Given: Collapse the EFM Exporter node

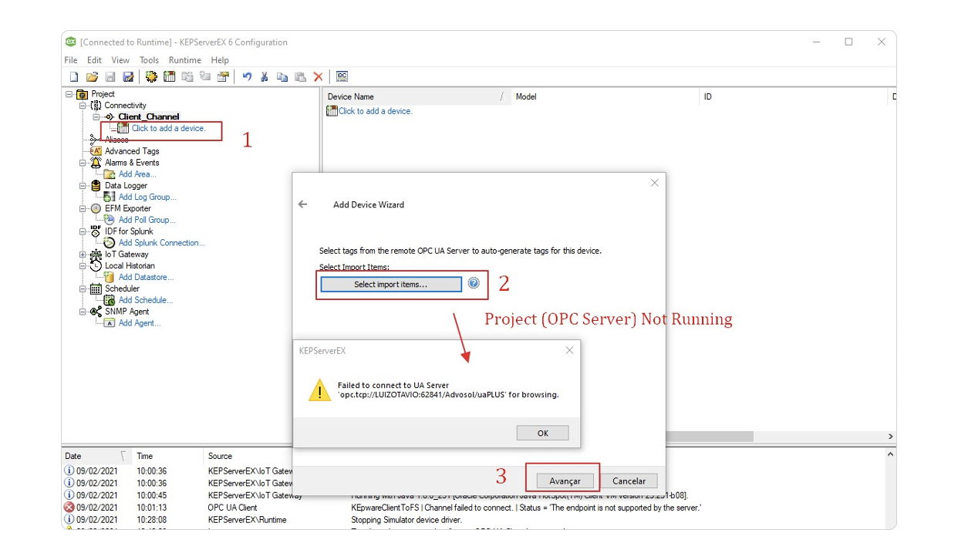Looking at the screenshot, I should (x=83, y=208).
